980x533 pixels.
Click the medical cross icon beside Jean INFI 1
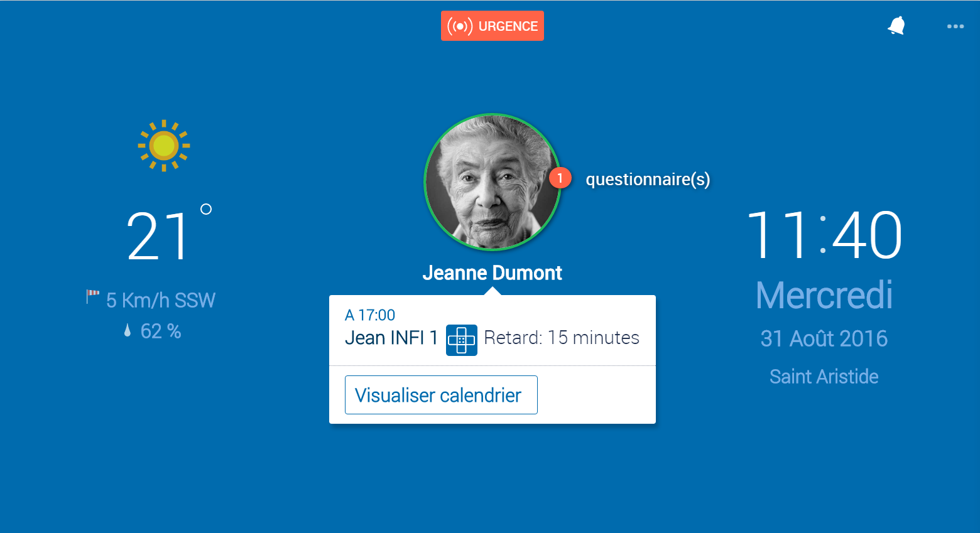click(x=461, y=340)
